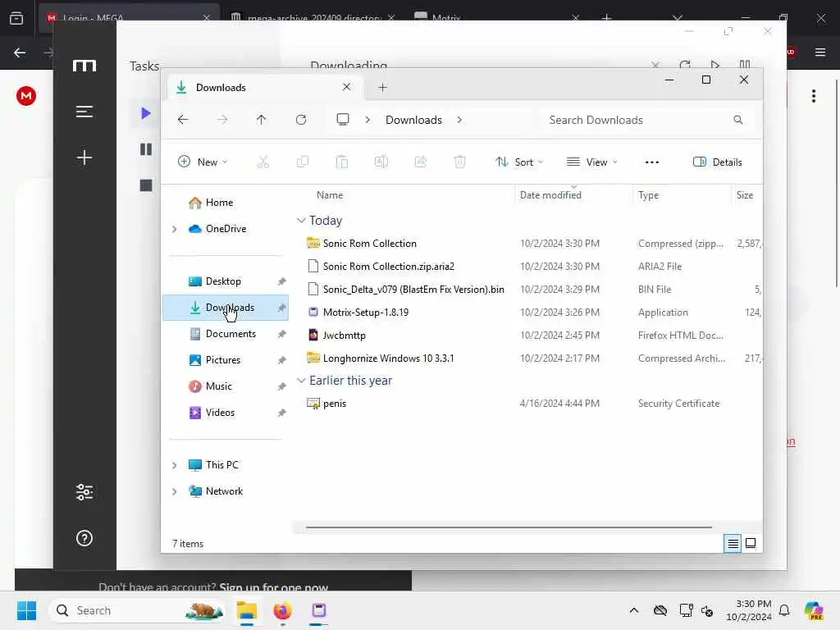Image resolution: width=840 pixels, height=630 pixels.
Task: Open the View dropdown
Action: tap(592, 162)
